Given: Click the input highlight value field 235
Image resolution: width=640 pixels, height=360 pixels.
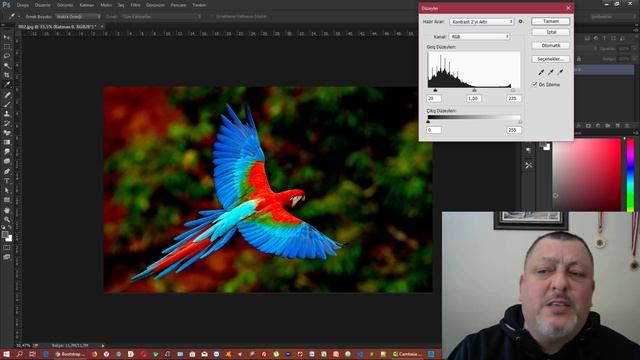Looking at the screenshot, I should pos(513,98).
